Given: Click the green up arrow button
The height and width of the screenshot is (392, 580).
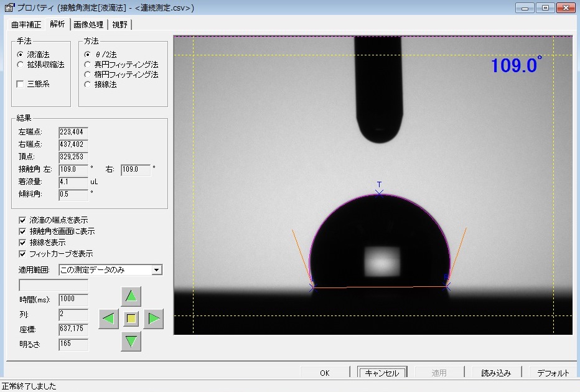Looking at the screenshot, I should tap(131, 296).
